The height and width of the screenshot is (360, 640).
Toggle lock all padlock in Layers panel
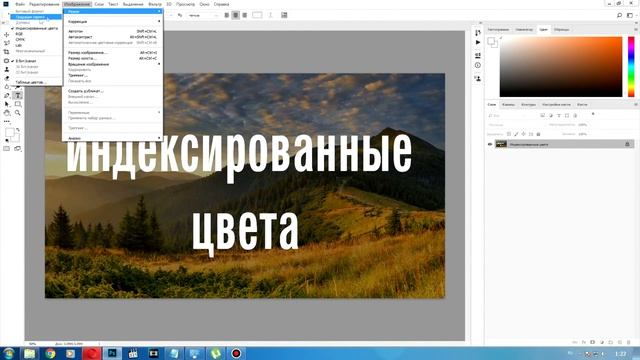[538, 134]
